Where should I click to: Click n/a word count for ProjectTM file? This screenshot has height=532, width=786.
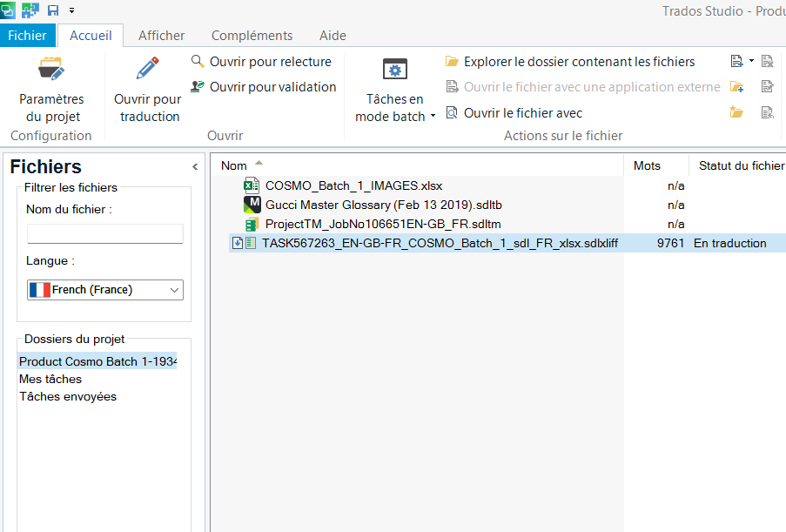675,224
